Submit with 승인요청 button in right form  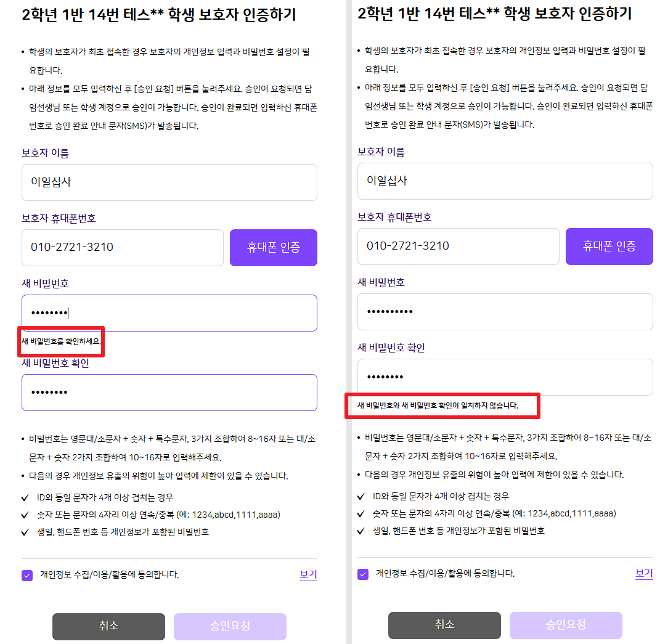tap(566, 625)
